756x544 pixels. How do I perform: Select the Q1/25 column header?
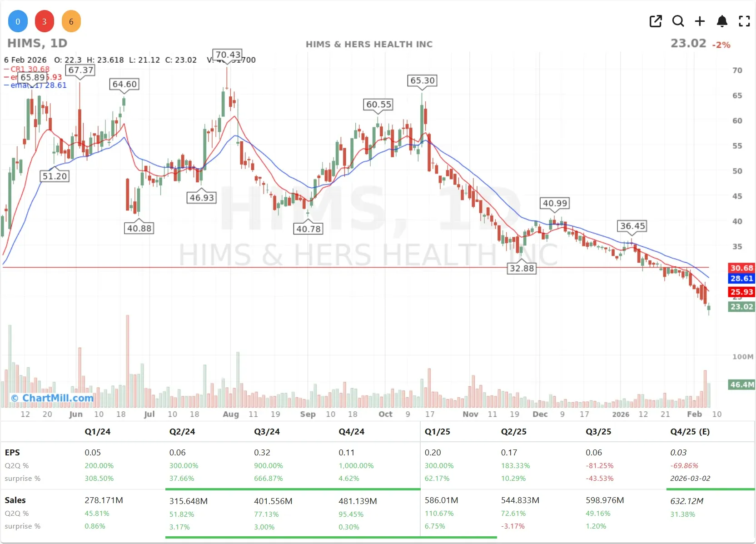pos(437,432)
